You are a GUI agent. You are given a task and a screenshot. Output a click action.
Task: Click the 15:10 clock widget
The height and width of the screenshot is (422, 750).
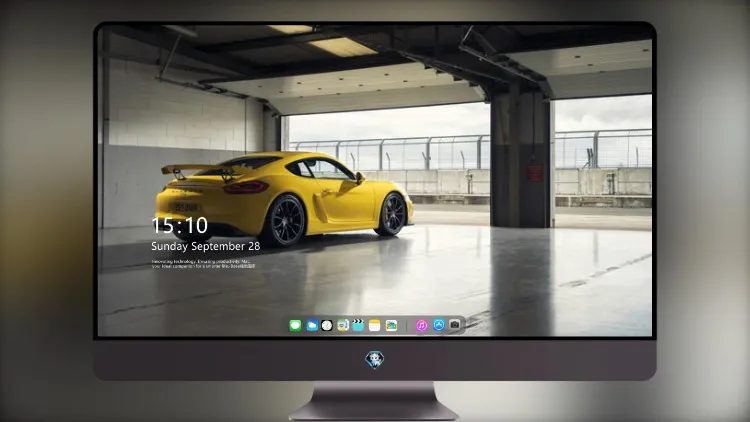pyautogui.click(x=180, y=225)
